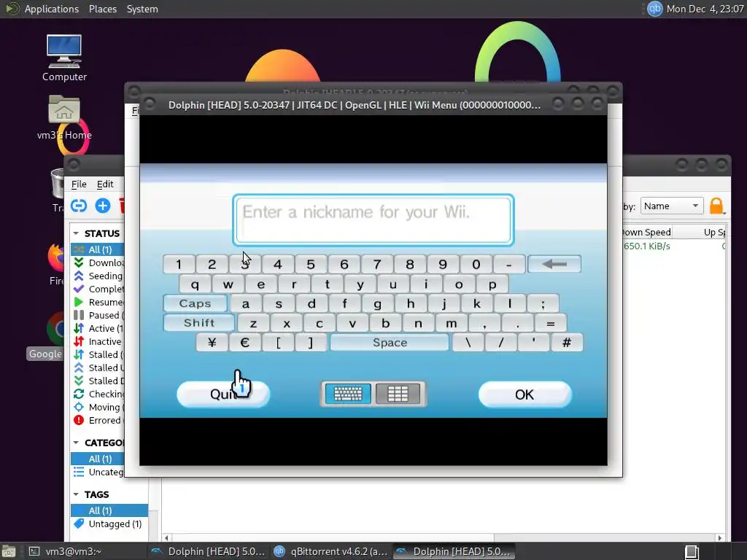Select the Untagged (1) tag filter
This screenshot has width=747, height=560.
[109, 524]
